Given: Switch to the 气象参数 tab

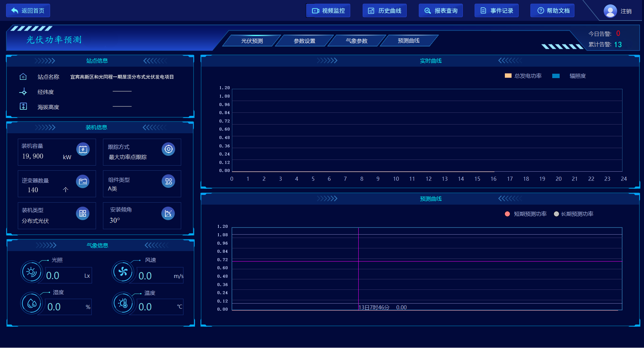Looking at the screenshot, I should [357, 41].
